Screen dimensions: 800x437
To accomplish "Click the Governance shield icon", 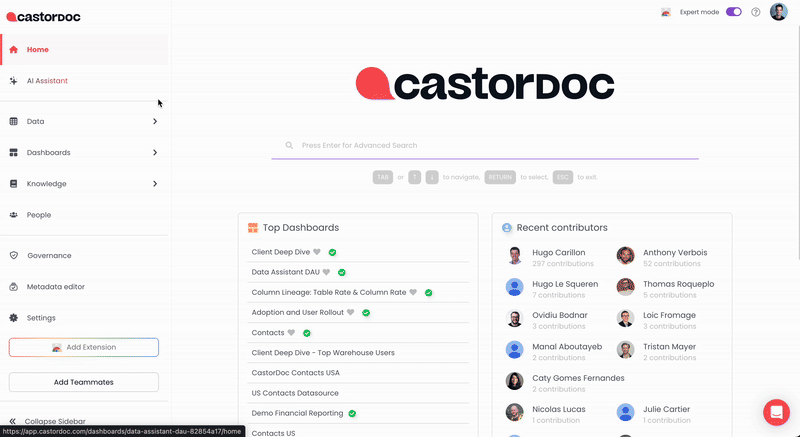I will (x=14, y=255).
